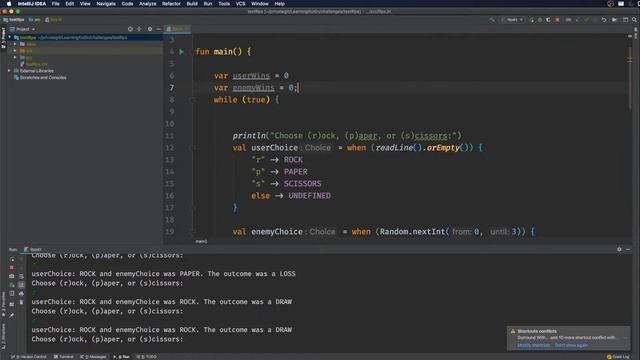Image resolution: width=640 pixels, height=360 pixels.
Task: Open the Build menu
Action: [192, 4]
